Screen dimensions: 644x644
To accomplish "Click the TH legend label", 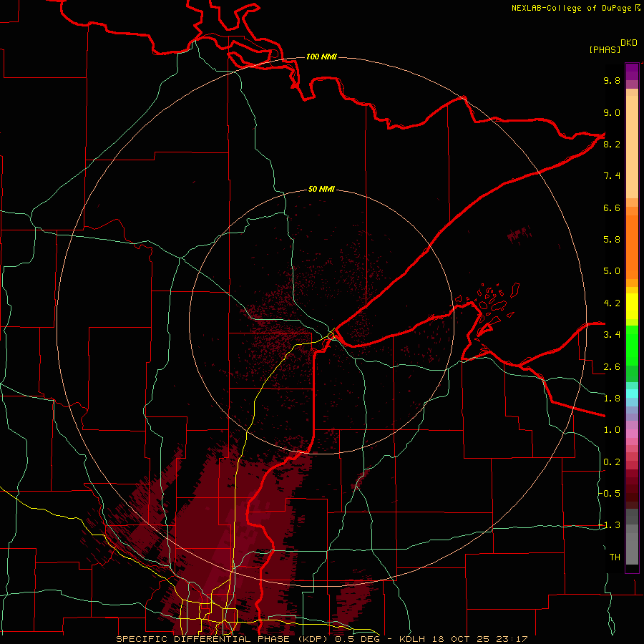I will pos(615,557).
